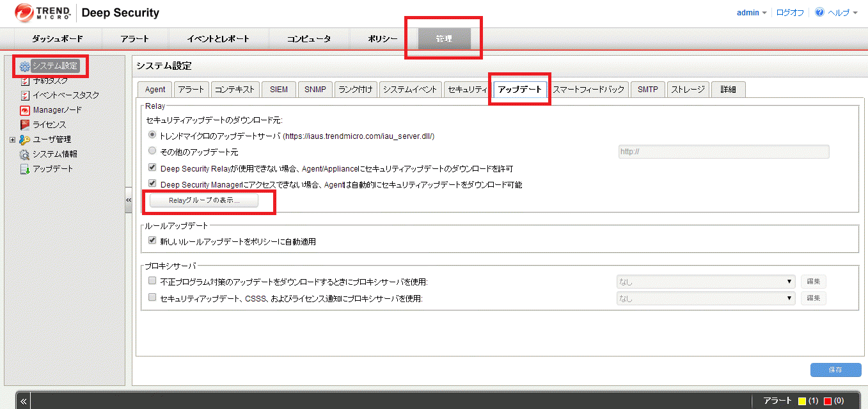
Task: Switch to the SIEM tab
Action: 279,90
